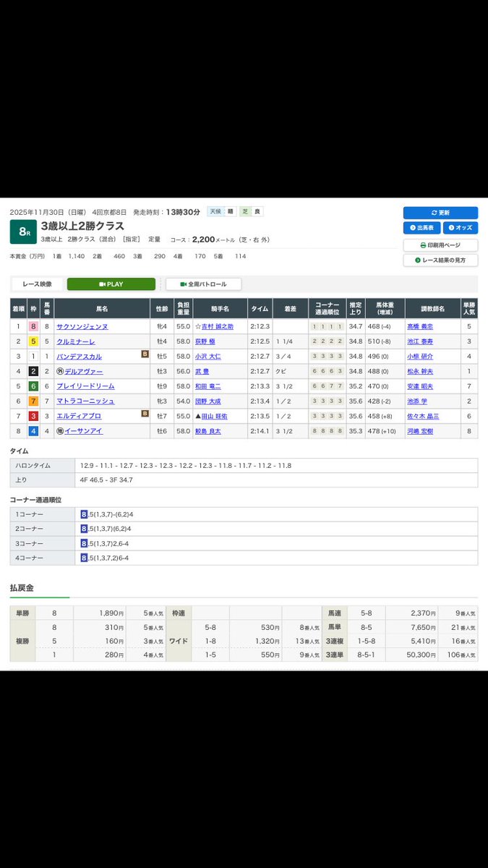Screen dimensions: 488x868
Task: Click the black frame 2 box for デルアヴァー
Action: (x=33, y=371)
